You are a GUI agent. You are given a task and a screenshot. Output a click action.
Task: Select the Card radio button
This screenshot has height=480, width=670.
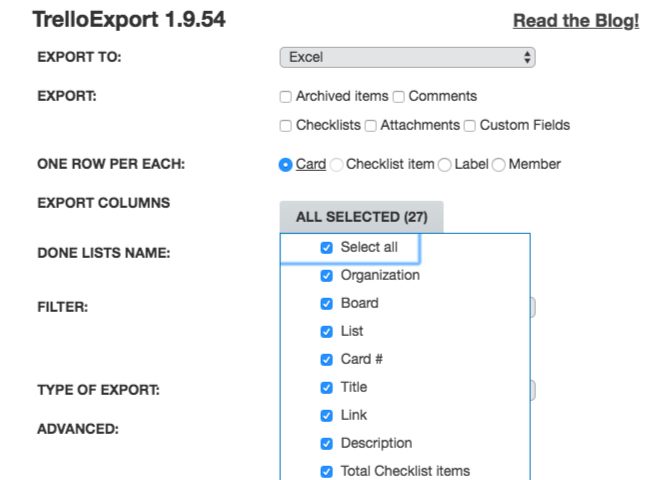285,165
